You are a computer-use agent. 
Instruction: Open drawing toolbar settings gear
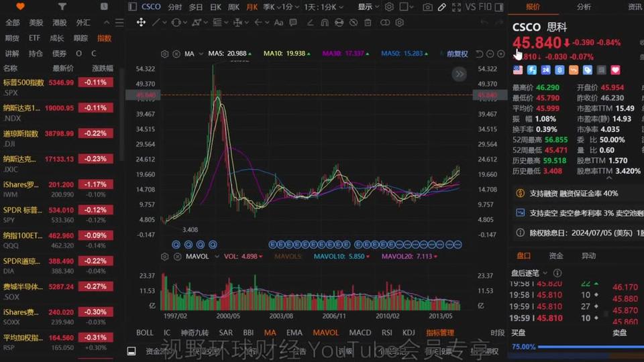click(x=400, y=23)
